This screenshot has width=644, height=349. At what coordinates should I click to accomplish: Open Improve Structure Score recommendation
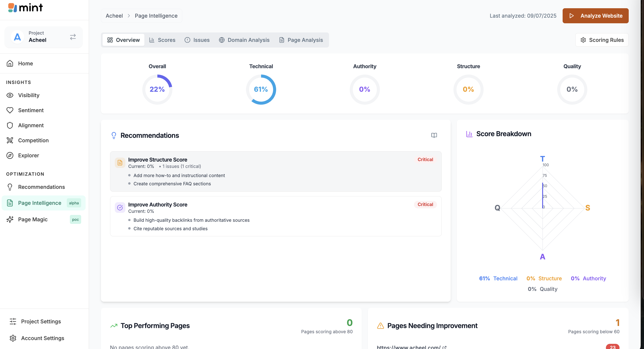(276, 171)
